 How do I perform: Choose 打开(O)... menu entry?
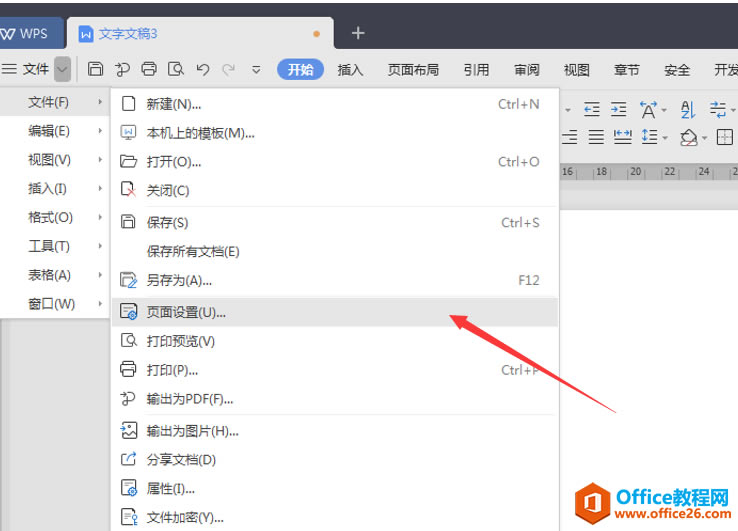pos(335,162)
